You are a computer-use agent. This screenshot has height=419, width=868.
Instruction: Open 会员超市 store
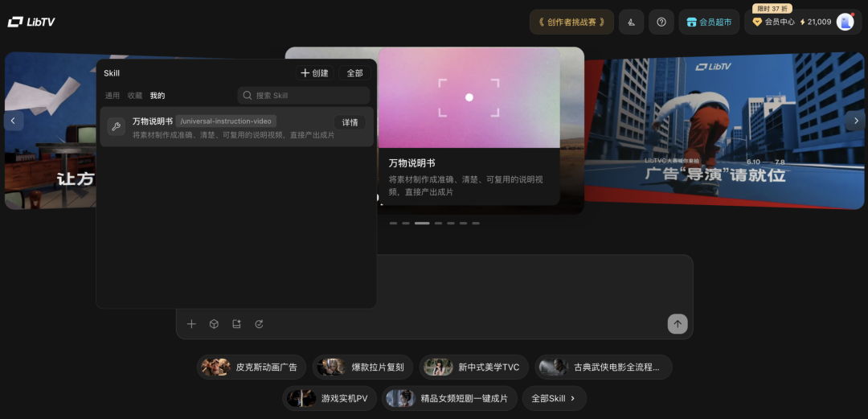(x=709, y=23)
